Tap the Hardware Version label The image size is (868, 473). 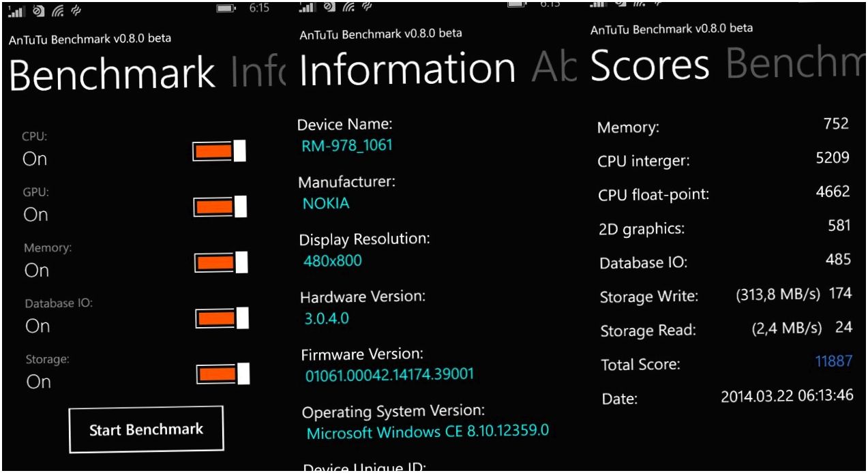pos(363,296)
